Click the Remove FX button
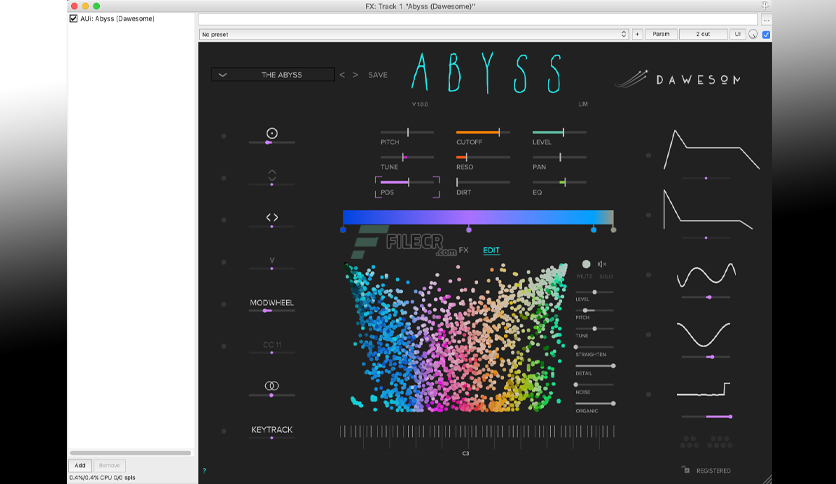This screenshot has height=484, width=836. [109, 465]
